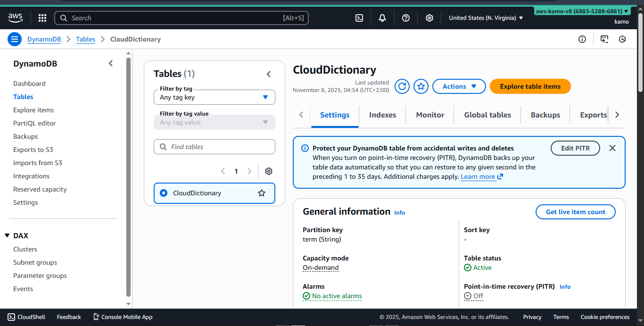Open AWS help using the question mark icon

point(405,17)
